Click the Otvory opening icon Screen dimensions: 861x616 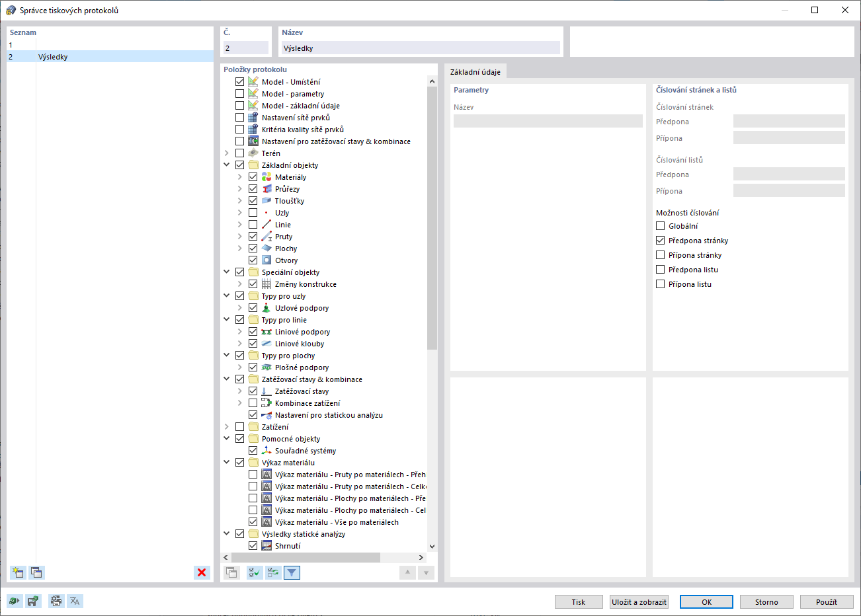266,260
